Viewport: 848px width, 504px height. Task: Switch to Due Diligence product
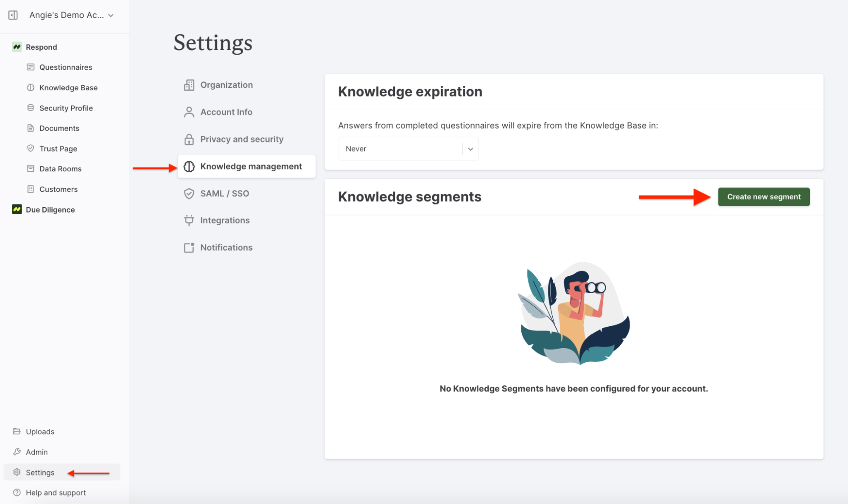point(50,209)
